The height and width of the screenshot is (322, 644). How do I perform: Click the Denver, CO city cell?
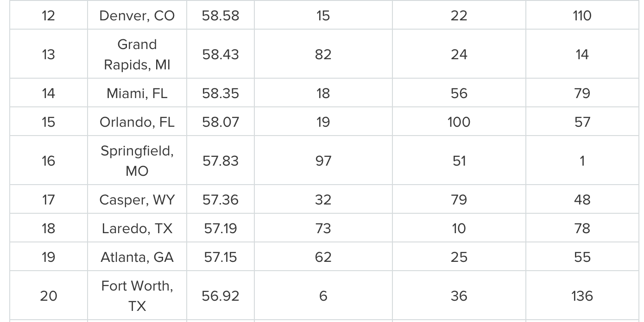(137, 16)
